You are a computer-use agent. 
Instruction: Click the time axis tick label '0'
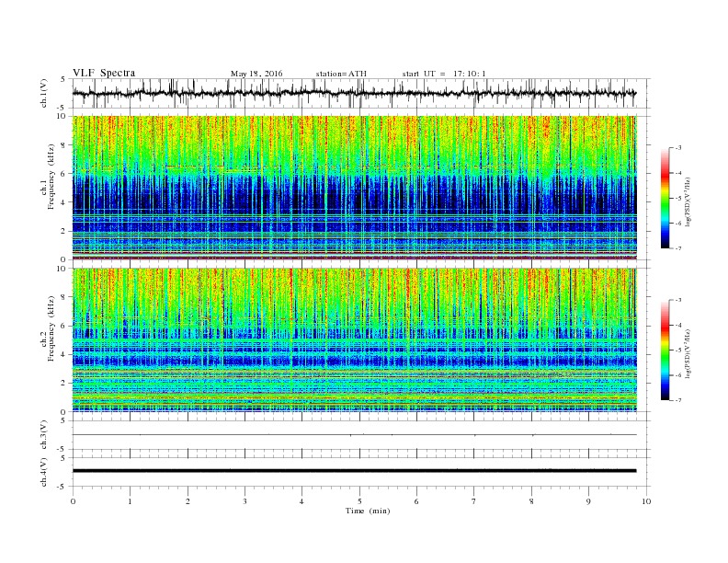(x=73, y=501)
